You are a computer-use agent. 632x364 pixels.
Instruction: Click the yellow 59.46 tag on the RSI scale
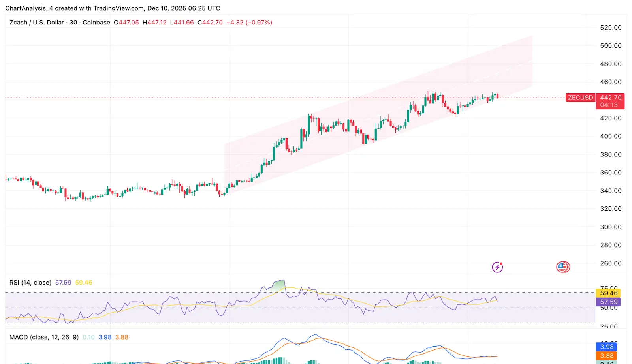608,293
